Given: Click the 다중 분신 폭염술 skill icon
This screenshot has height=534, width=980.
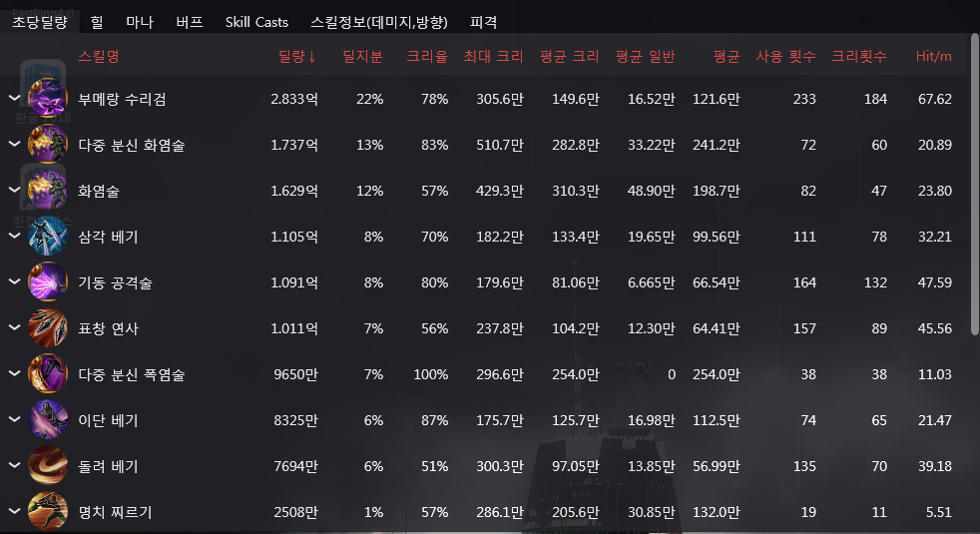Looking at the screenshot, I should point(48,374).
